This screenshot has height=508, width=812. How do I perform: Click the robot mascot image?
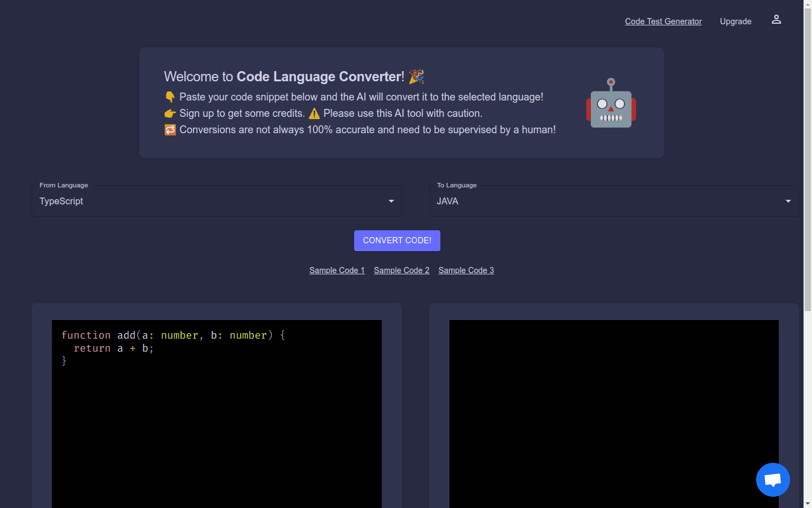611,103
